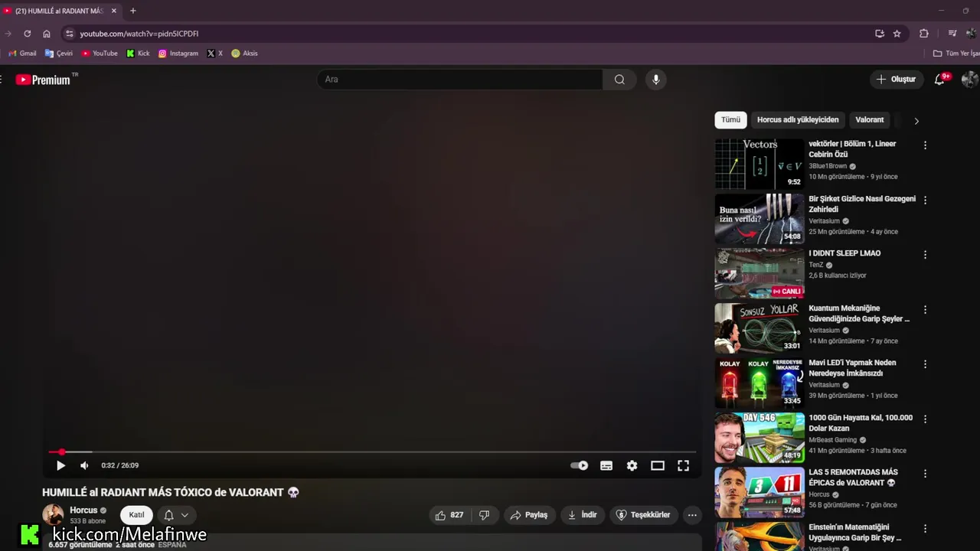Open browser extensions menu
Screen dimensions: 980x551
(x=924, y=34)
